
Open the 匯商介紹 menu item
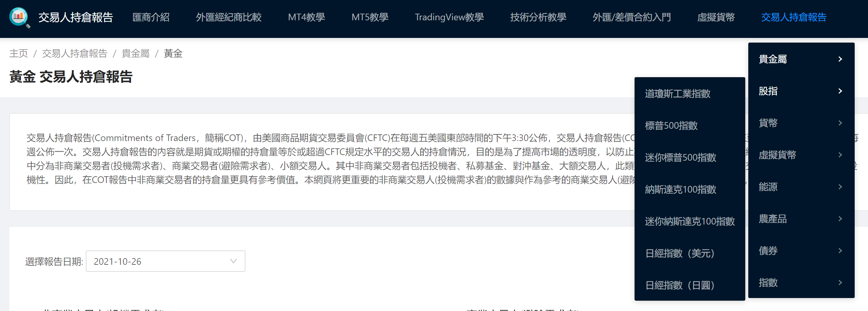tap(151, 17)
